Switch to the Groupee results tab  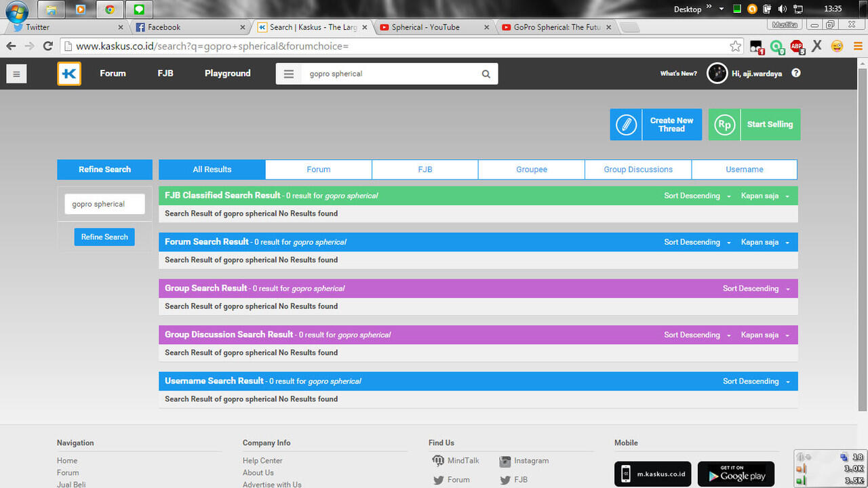tap(532, 169)
